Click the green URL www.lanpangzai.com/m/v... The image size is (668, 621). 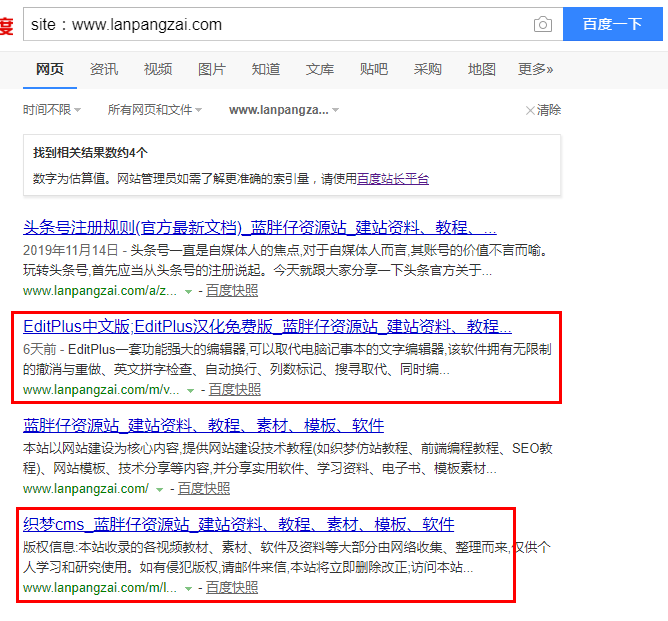tap(101, 389)
